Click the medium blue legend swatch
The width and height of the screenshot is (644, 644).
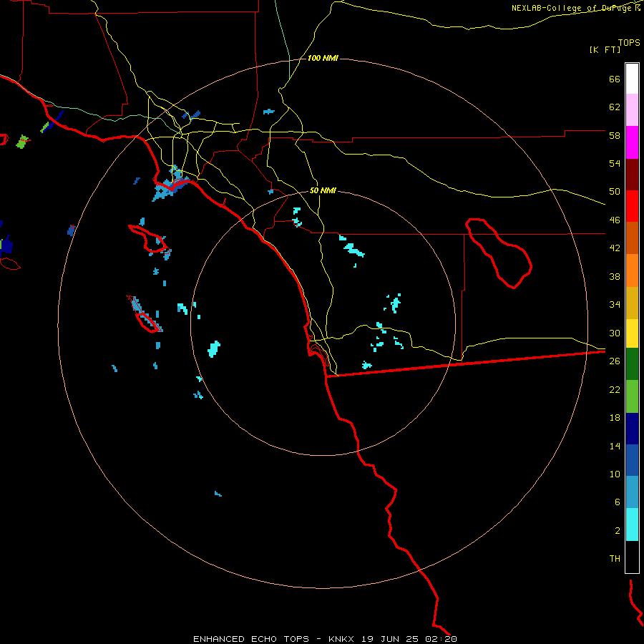click(632, 460)
